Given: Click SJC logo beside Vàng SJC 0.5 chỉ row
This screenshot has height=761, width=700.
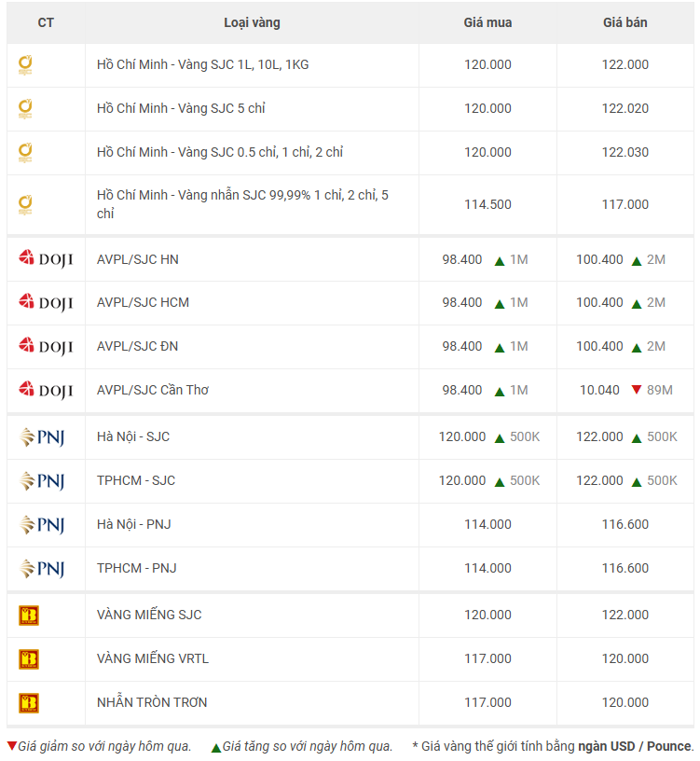Looking at the screenshot, I should tap(25, 152).
